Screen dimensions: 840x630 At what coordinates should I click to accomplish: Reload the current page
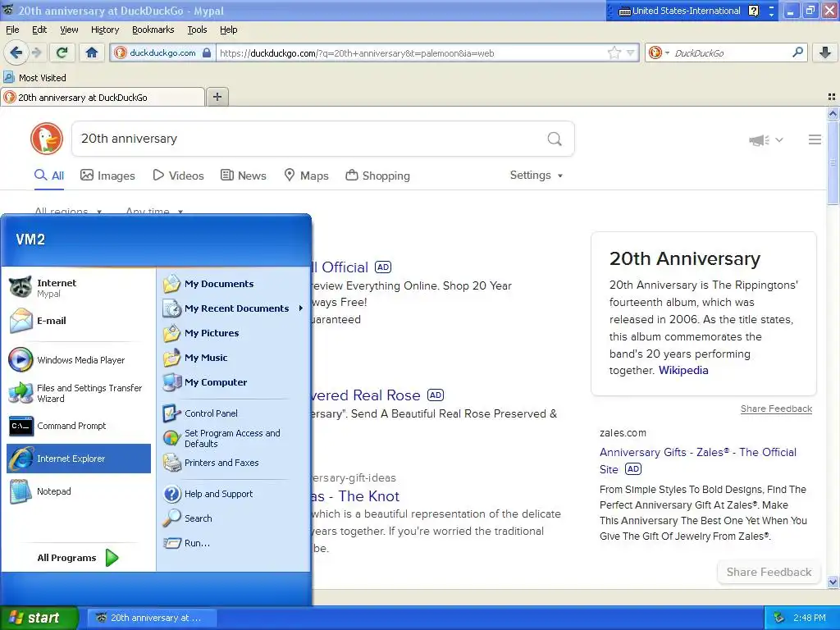coord(62,52)
